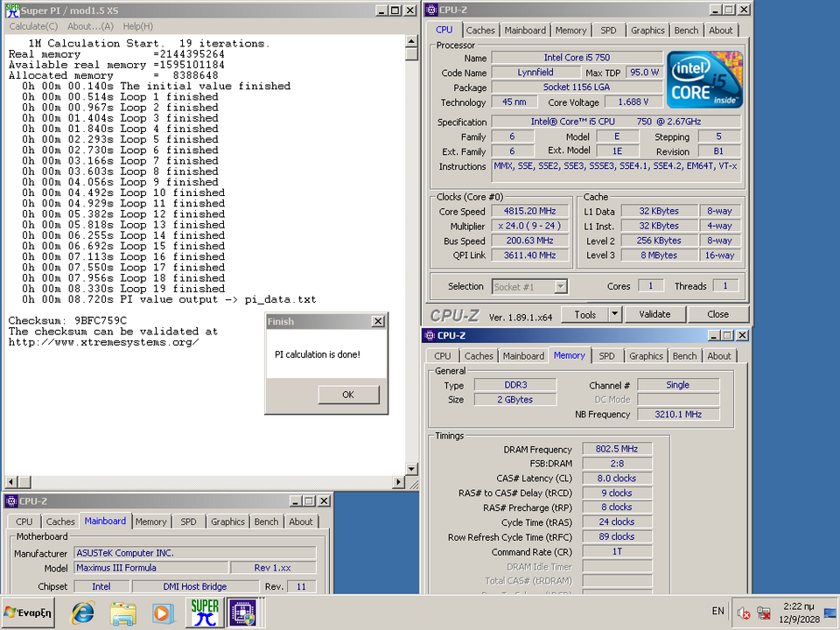Click OK in the Finish dialog

point(348,395)
